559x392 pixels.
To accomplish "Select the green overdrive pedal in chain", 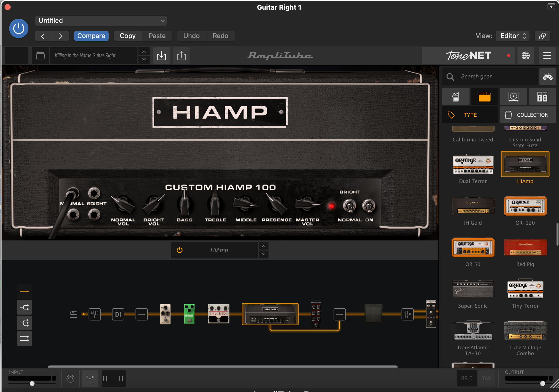I will 189,314.
